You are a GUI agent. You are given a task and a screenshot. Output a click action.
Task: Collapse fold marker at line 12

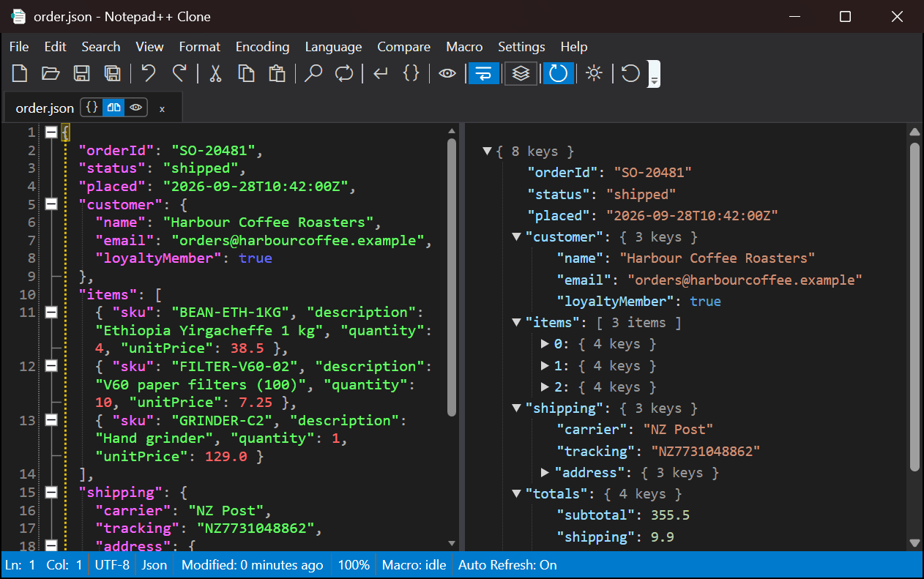point(51,366)
